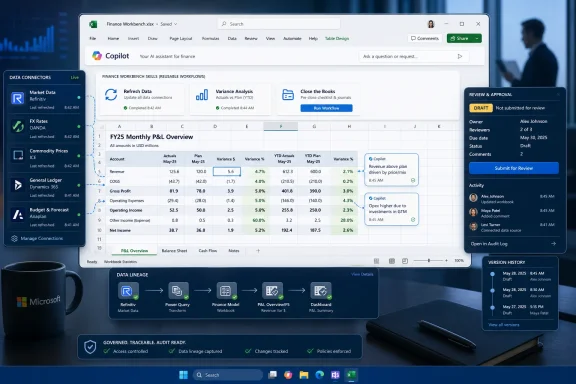
Task: Click the Variance Analysis bar chart icon
Action: coord(202,95)
